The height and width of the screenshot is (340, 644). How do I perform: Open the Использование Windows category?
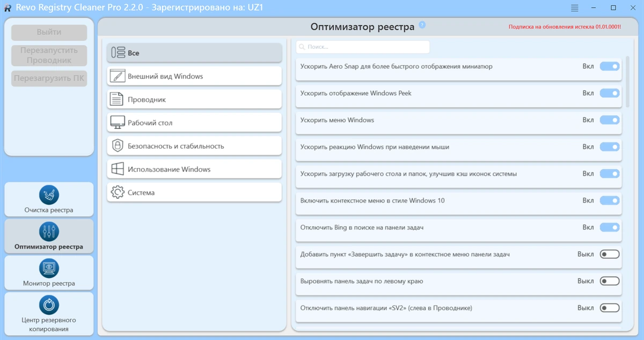(194, 169)
